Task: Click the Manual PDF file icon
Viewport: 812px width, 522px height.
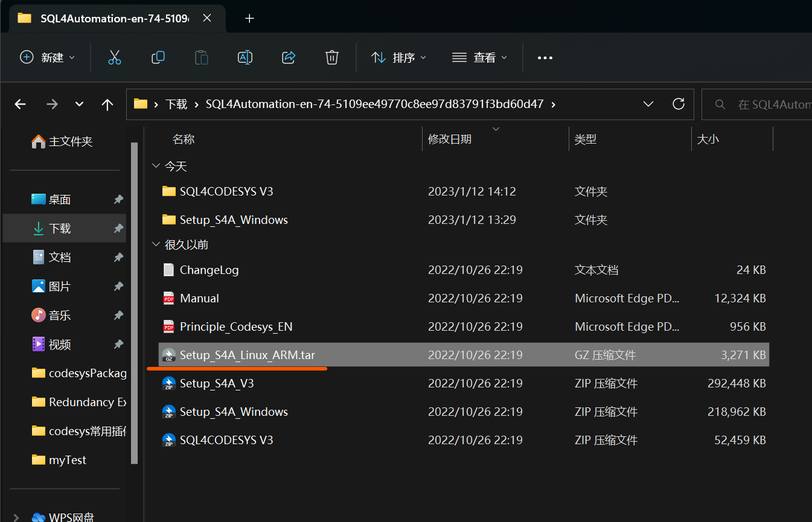Action: point(169,298)
